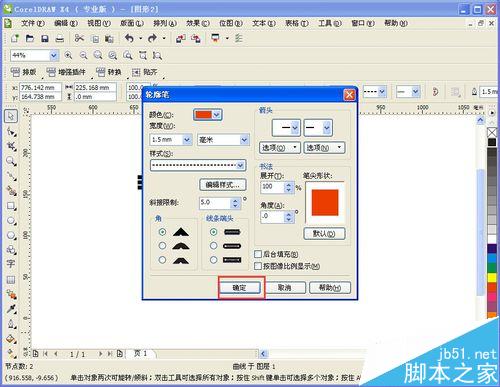500x387 pixels.
Task: Select the Shape edit tool
Action: tap(11, 132)
